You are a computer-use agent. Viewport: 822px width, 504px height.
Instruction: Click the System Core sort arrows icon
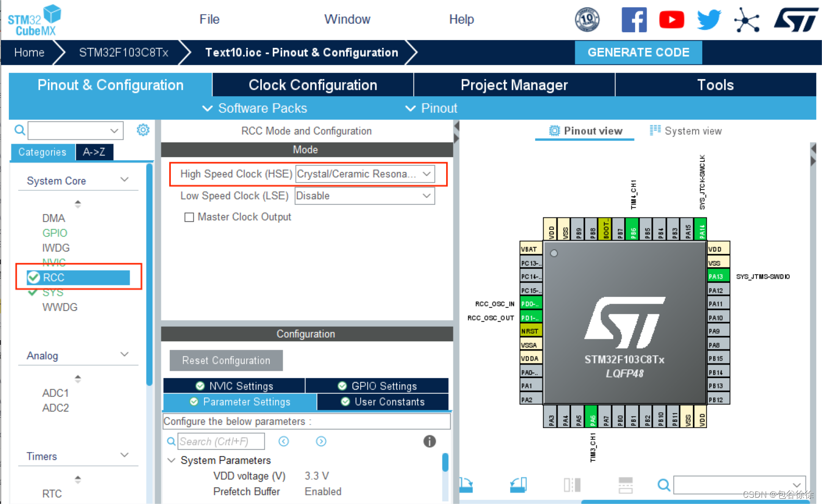(x=78, y=204)
